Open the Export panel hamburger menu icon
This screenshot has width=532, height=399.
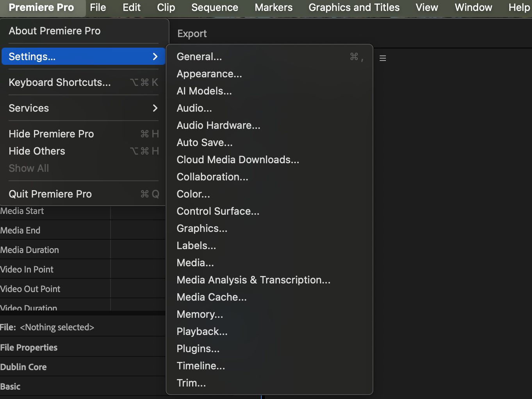pos(383,58)
